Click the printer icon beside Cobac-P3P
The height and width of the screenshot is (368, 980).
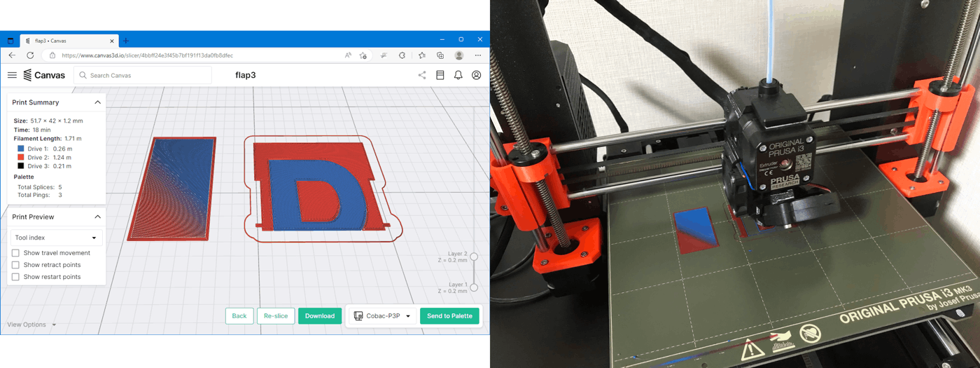click(x=358, y=316)
